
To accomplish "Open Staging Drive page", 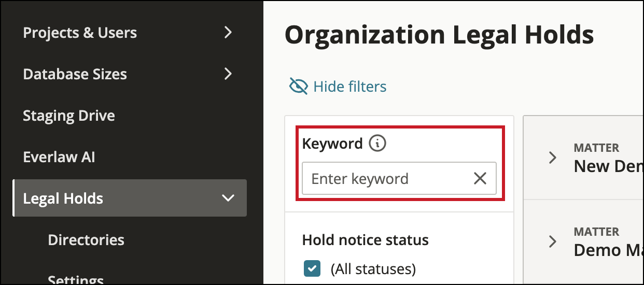I will pyautogui.click(x=69, y=116).
